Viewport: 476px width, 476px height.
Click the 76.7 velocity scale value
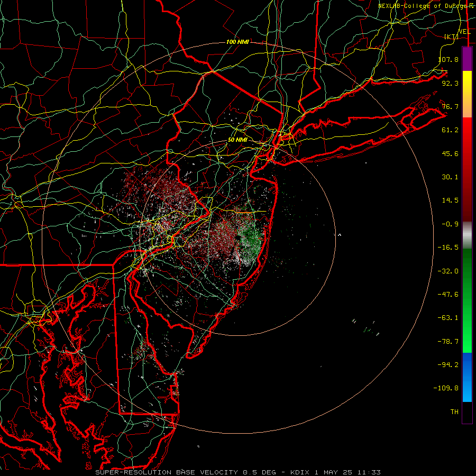coord(450,106)
